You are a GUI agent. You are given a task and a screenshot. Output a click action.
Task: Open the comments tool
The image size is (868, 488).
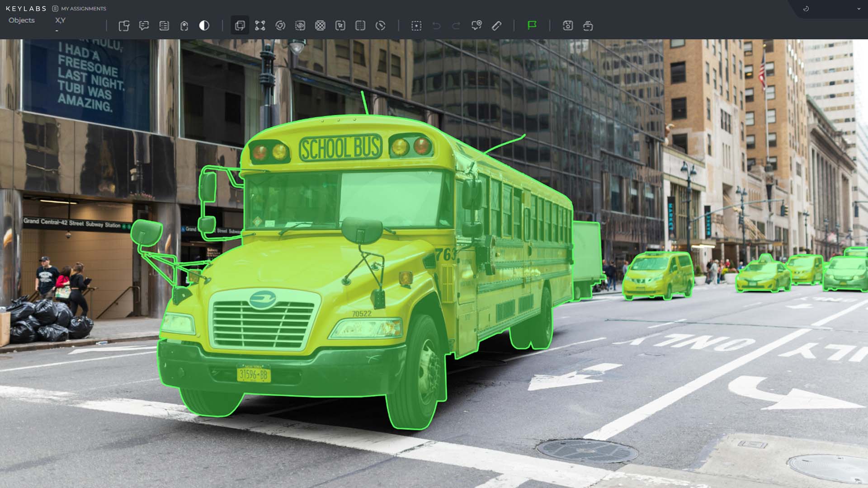pyautogui.click(x=145, y=26)
